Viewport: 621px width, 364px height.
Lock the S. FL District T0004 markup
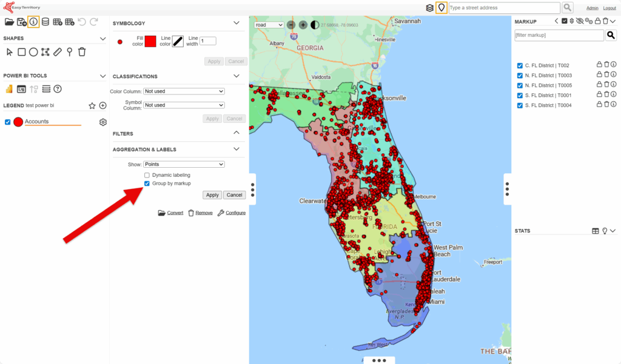tap(599, 105)
